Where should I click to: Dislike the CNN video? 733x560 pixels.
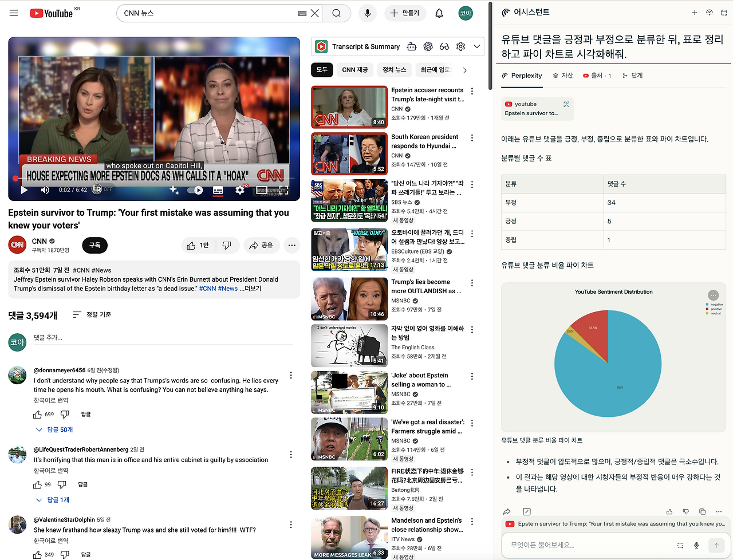click(227, 245)
